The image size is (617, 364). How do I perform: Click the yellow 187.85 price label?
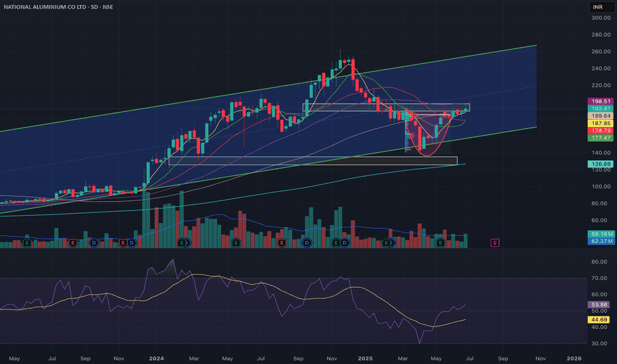600,123
